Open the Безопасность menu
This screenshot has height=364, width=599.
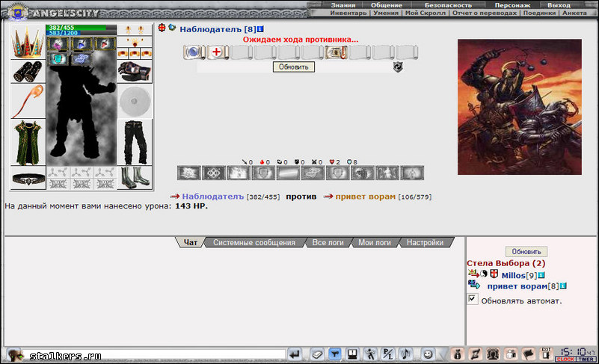(x=448, y=5)
